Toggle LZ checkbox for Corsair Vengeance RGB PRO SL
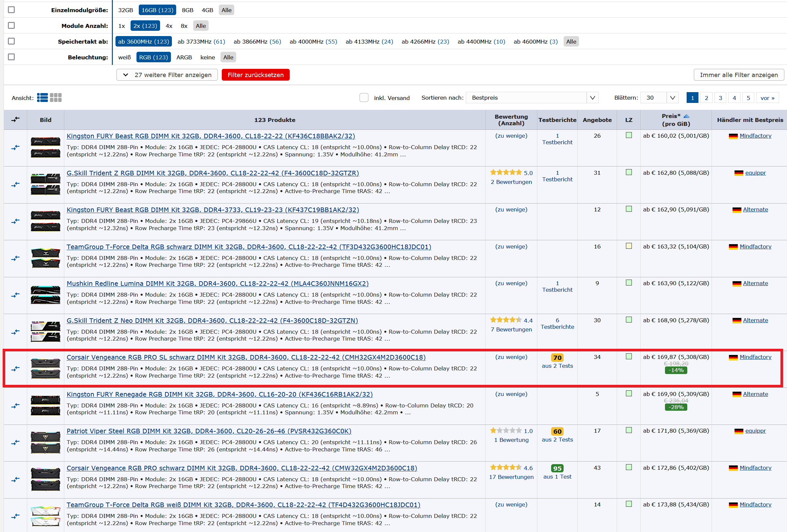Screen dimensions: 787x532 [629, 356]
